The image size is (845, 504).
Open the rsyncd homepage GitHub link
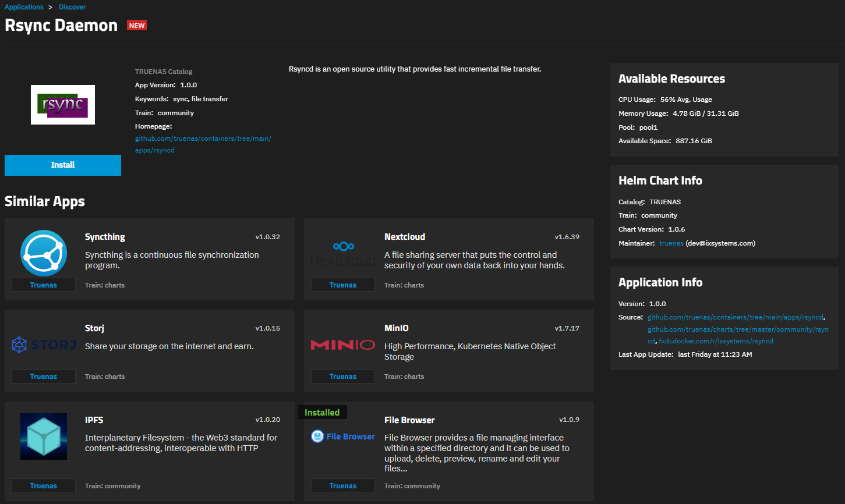pos(203,139)
